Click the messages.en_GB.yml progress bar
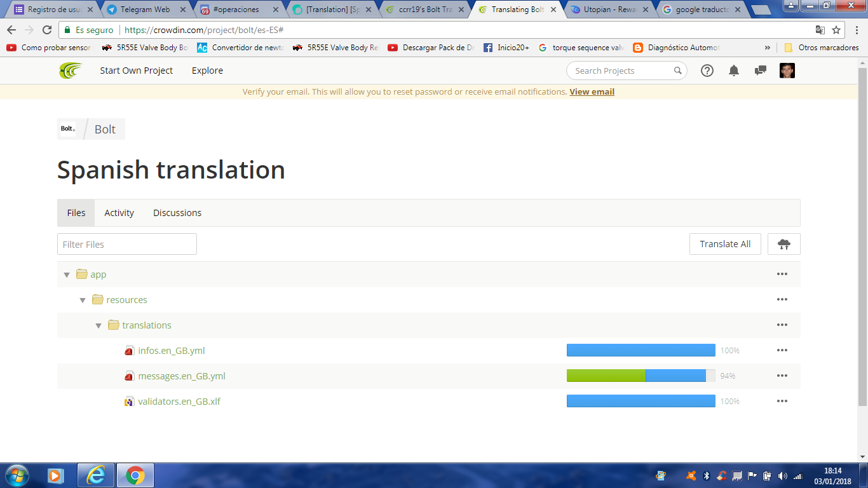Viewport: 868px width, 488px height. (641, 376)
